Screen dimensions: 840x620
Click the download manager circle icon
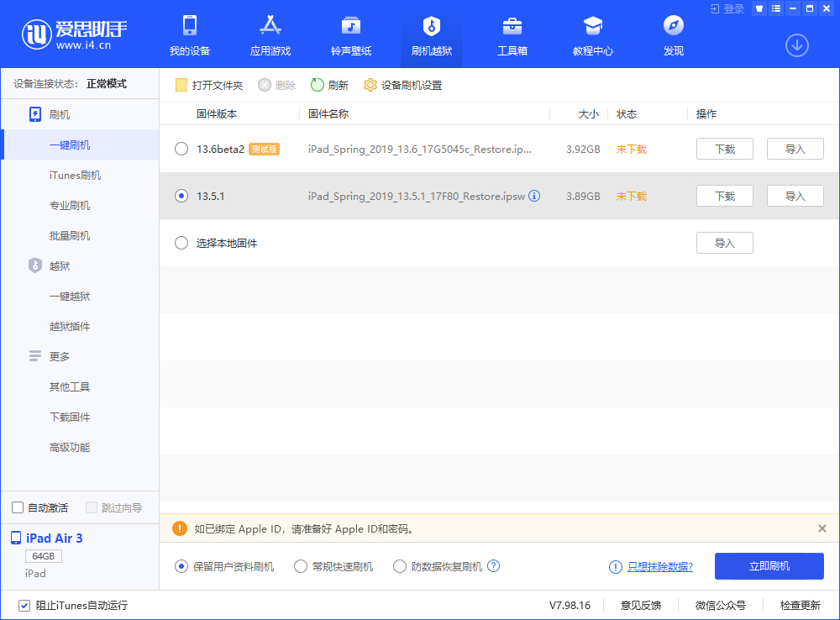click(x=796, y=46)
